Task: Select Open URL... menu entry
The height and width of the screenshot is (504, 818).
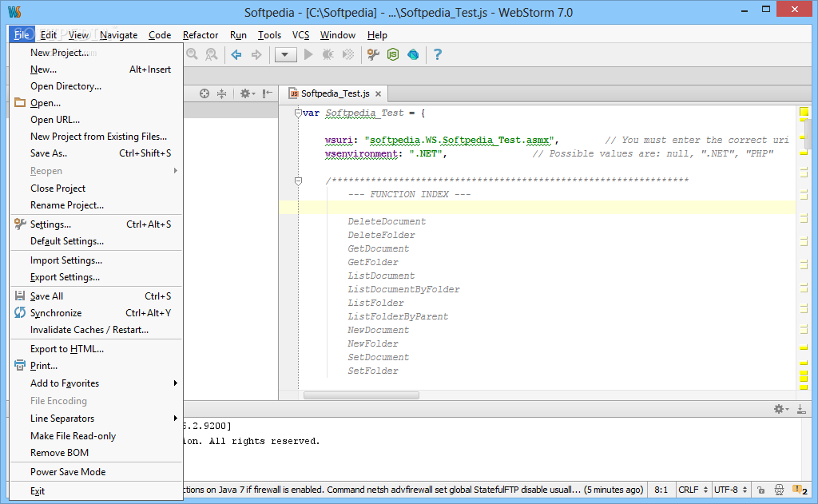Action: tap(97, 120)
